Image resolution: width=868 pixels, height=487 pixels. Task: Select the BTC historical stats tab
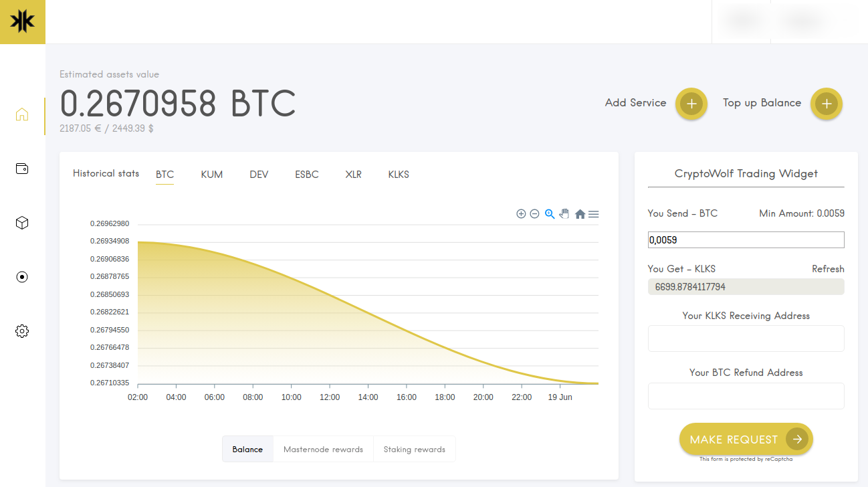pyautogui.click(x=165, y=175)
